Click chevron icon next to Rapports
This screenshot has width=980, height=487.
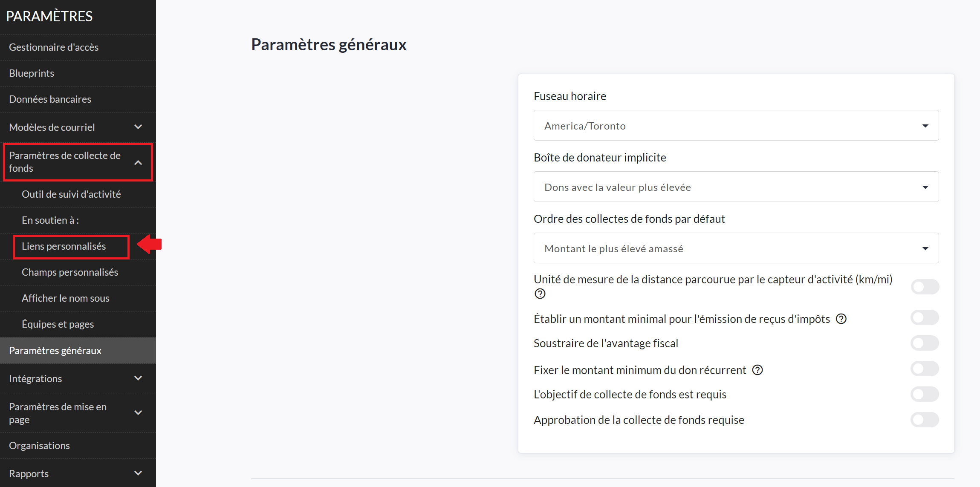138,473
